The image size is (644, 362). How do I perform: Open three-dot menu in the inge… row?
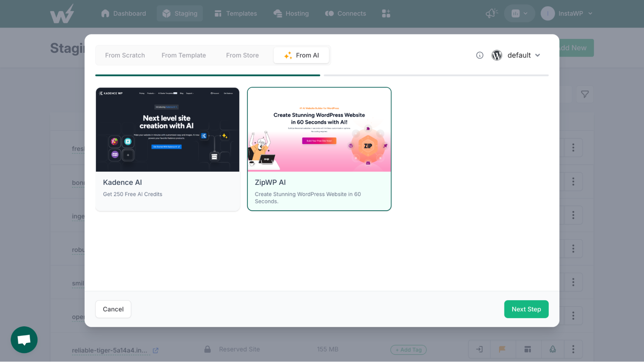(x=573, y=215)
